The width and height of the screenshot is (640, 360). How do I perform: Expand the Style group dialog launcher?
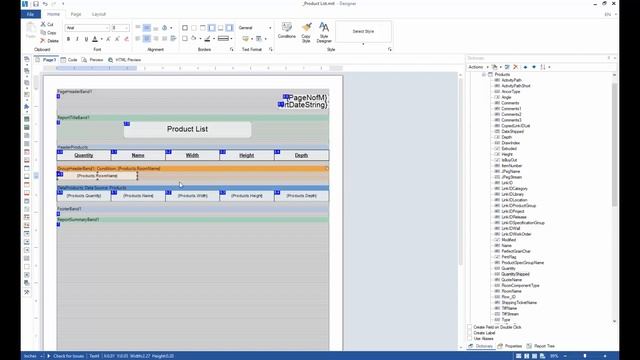point(389,49)
